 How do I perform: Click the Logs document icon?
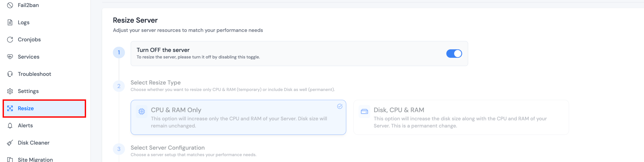10,22
